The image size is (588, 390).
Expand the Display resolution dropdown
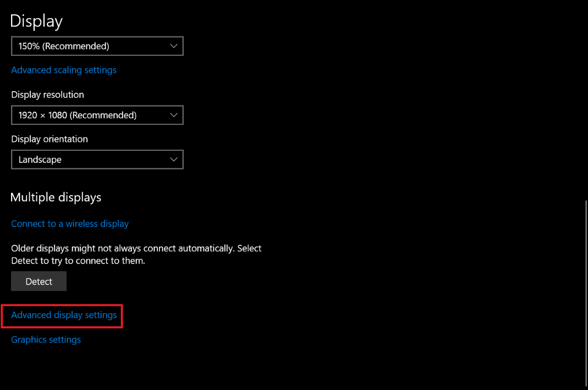pyautogui.click(x=97, y=115)
